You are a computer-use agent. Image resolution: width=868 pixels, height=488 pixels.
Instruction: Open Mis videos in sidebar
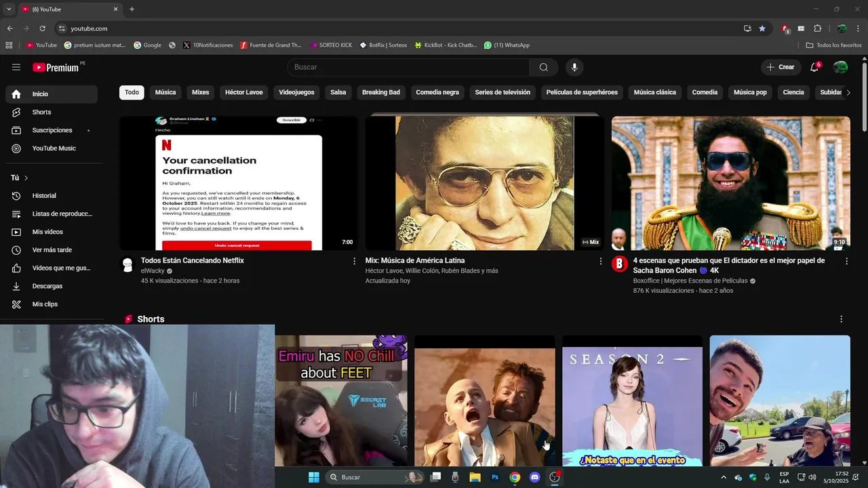pos(52,232)
